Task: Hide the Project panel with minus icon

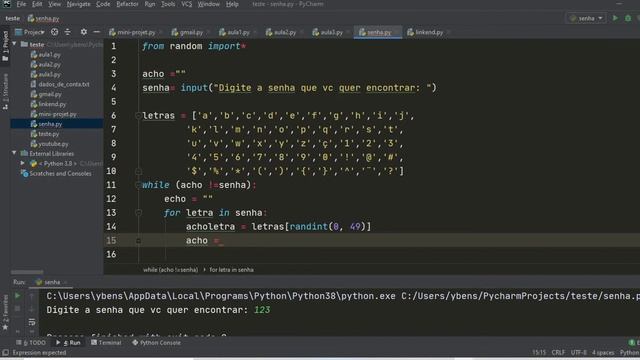Action: click(96, 32)
